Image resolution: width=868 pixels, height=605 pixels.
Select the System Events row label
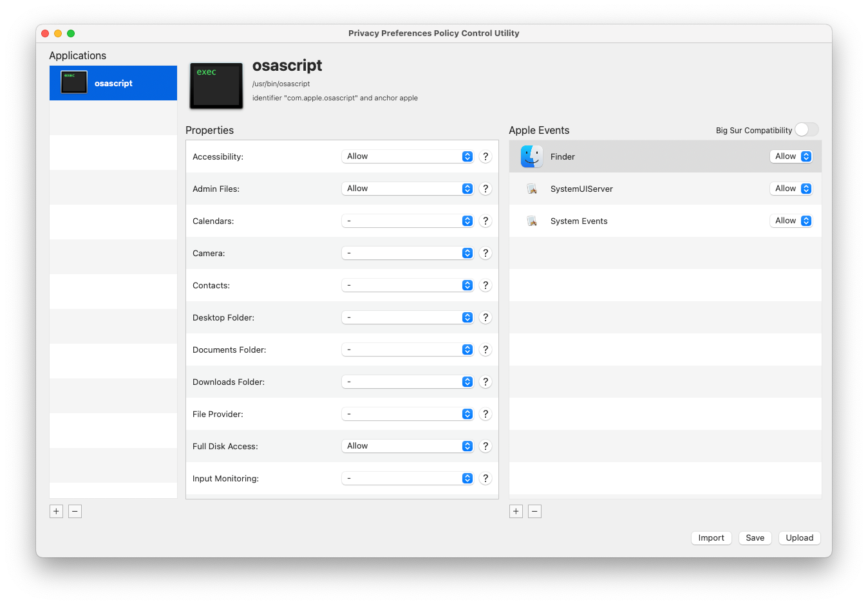(x=579, y=221)
